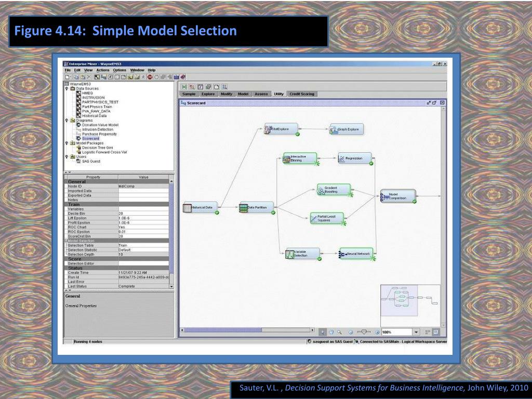Select HMEQ data source in tree
Viewport: 532px width, 399px height.
pos(87,93)
